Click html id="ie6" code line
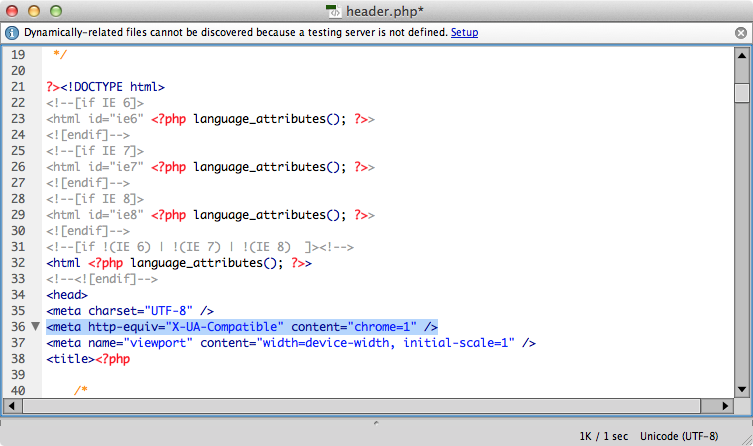 [x=210, y=119]
